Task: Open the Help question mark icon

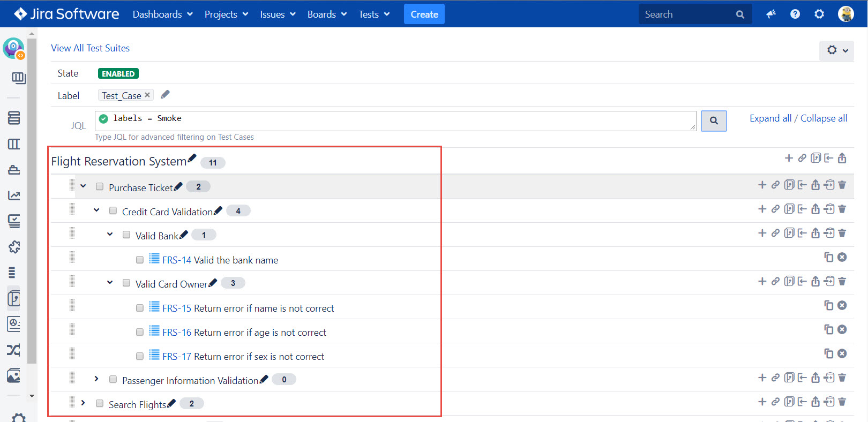Action: point(795,14)
